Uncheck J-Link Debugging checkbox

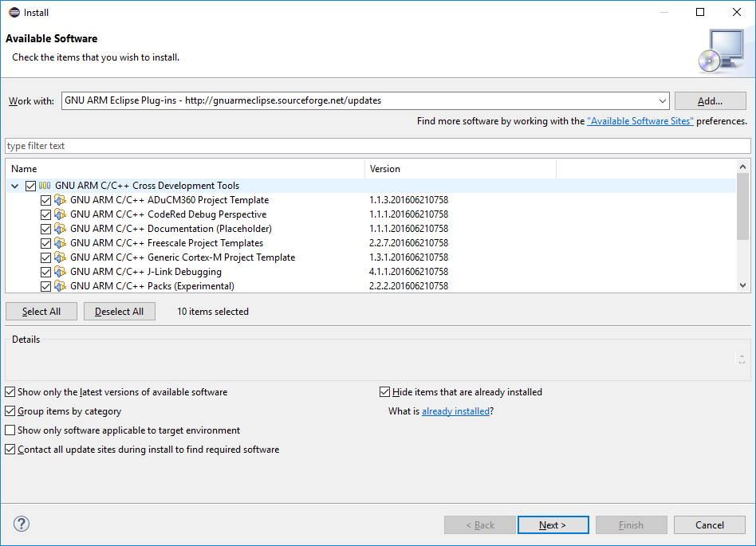pyautogui.click(x=45, y=272)
